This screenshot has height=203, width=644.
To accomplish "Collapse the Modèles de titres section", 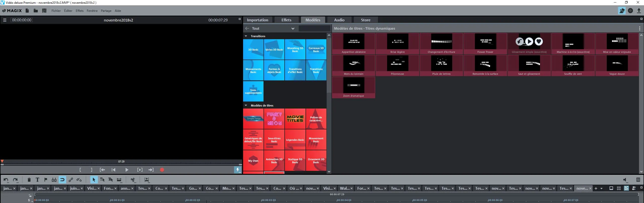I will 246,106.
